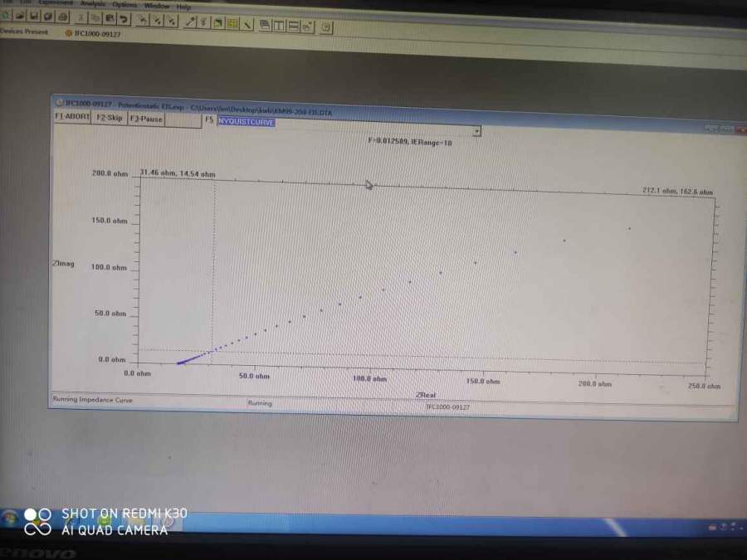747x560 pixels.
Task: Click the dense blue data cluster near plot origin
Action: tap(189, 359)
